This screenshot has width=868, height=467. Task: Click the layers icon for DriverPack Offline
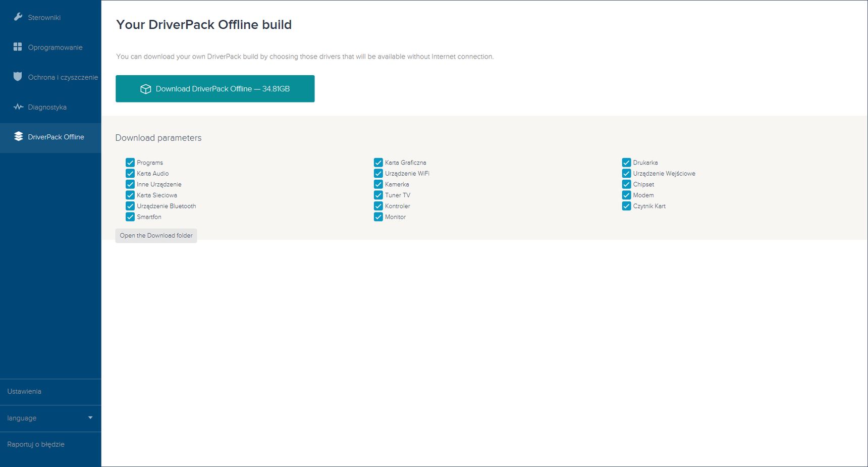click(18, 136)
